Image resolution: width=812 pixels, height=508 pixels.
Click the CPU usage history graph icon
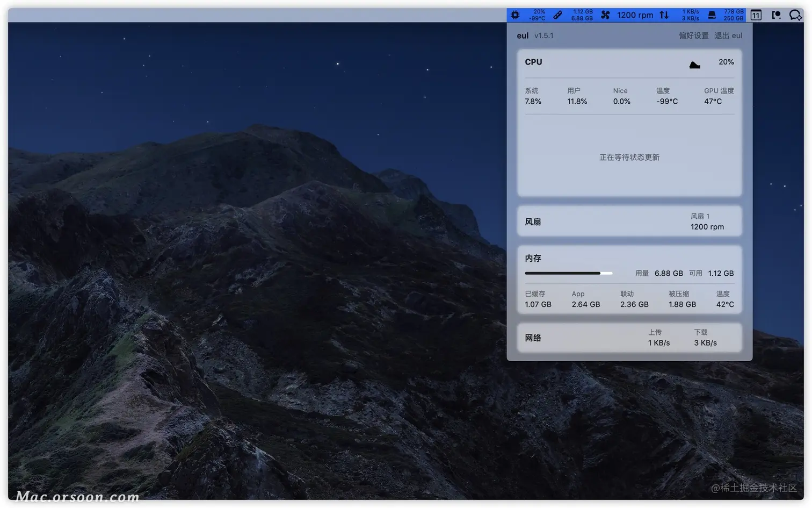[694, 65]
